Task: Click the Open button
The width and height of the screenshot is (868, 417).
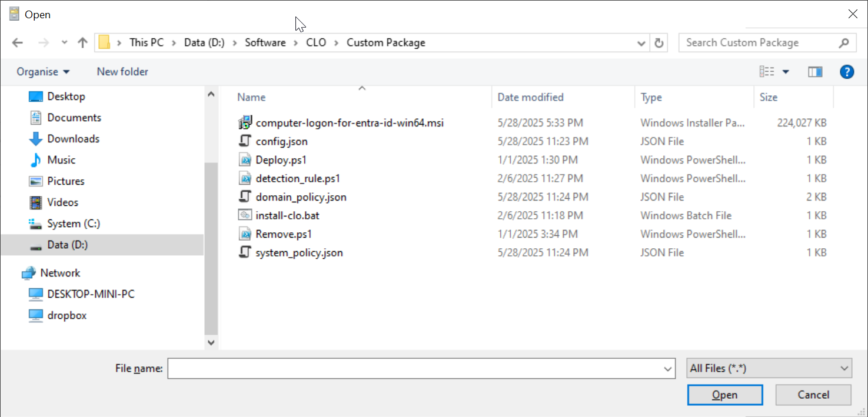Action: click(724, 395)
